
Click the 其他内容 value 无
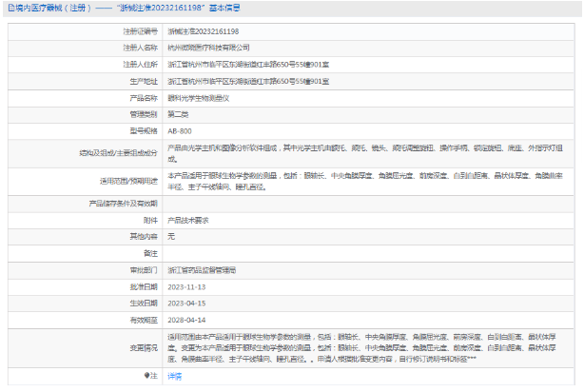[171, 235]
